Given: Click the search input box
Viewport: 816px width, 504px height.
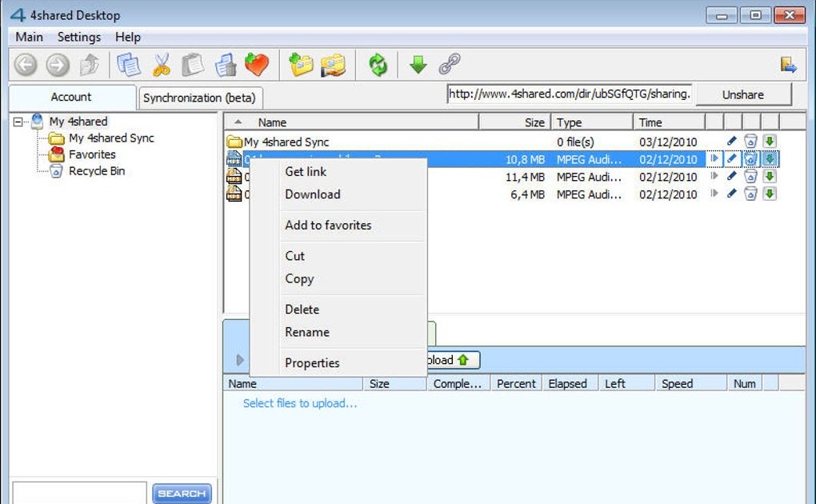Looking at the screenshot, I should click(x=80, y=493).
